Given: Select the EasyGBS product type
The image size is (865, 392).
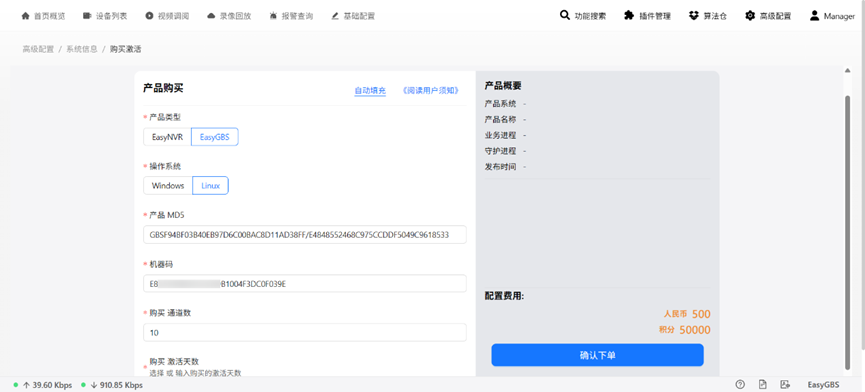Looking at the screenshot, I should click(215, 137).
